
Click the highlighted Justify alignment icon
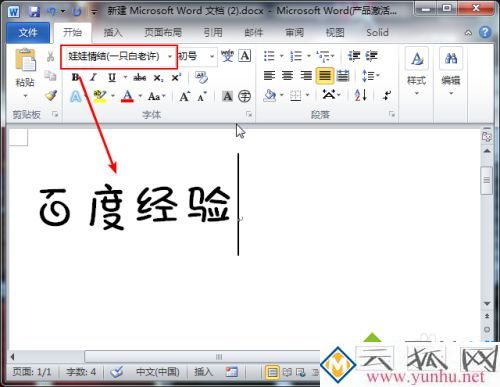(x=325, y=76)
